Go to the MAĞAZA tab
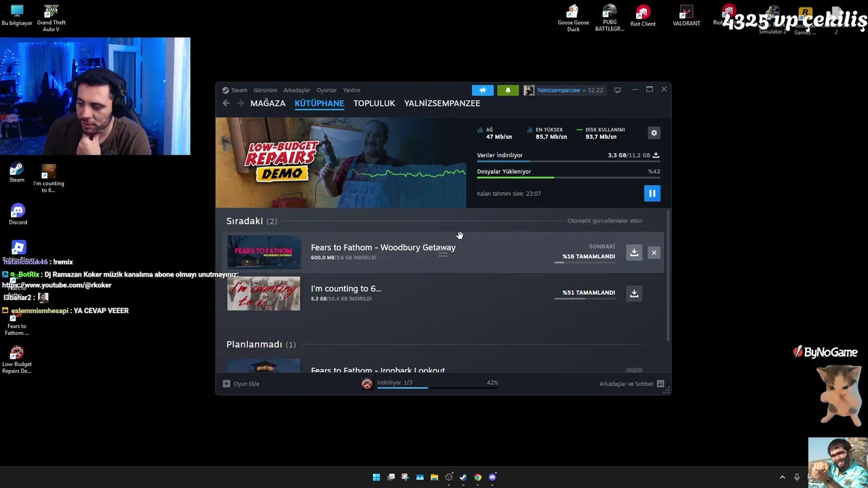 click(268, 103)
